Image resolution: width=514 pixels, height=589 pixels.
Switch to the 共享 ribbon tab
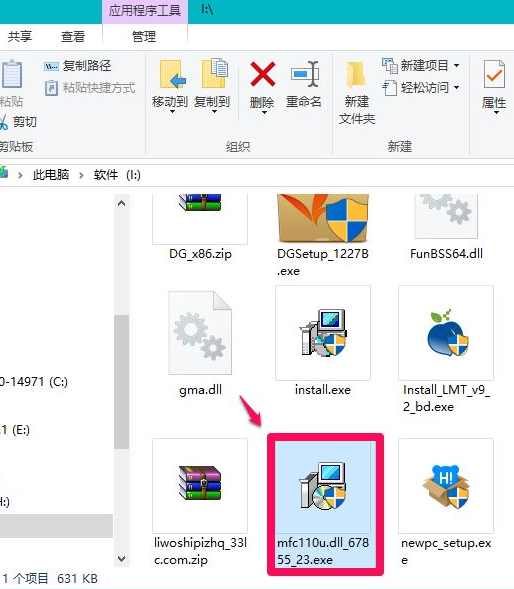(20, 36)
